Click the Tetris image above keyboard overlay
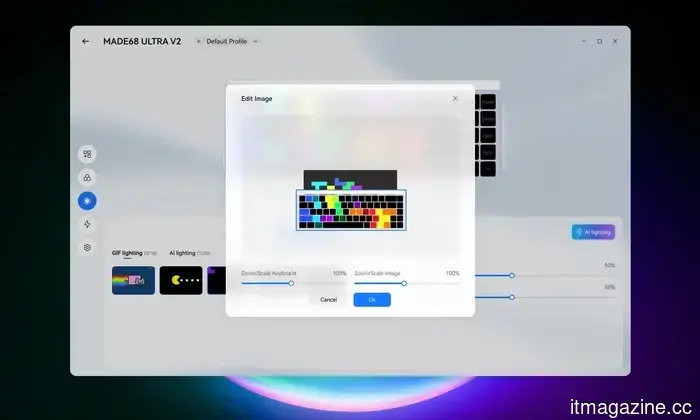The image size is (700, 420). point(350,179)
